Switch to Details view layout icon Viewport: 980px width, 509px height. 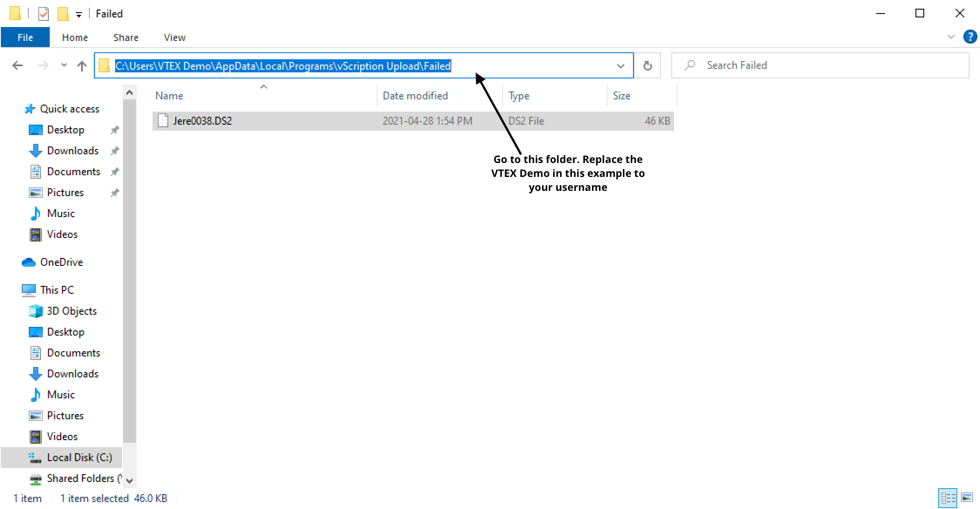tap(948, 498)
